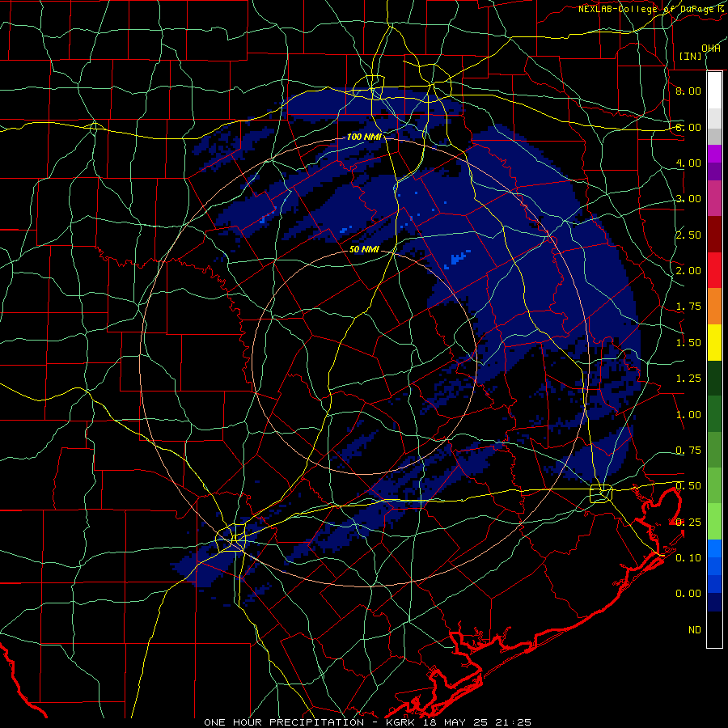728x728 pixels.
Task: Click the '0.00' legend value
Action: coord(688,594)
